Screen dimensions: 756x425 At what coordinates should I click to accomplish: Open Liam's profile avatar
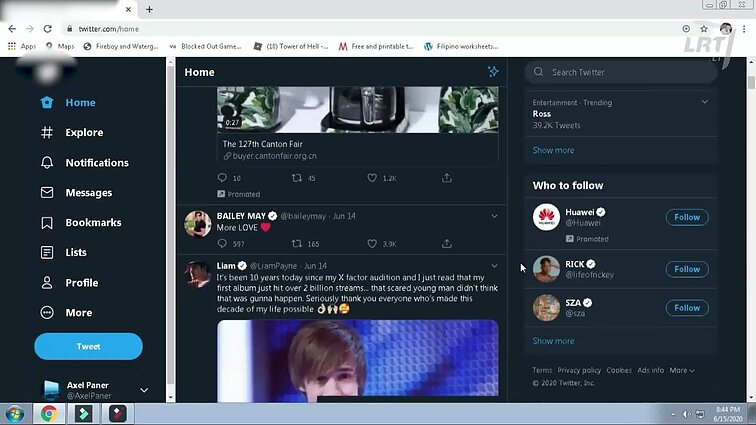coord(198,274)
